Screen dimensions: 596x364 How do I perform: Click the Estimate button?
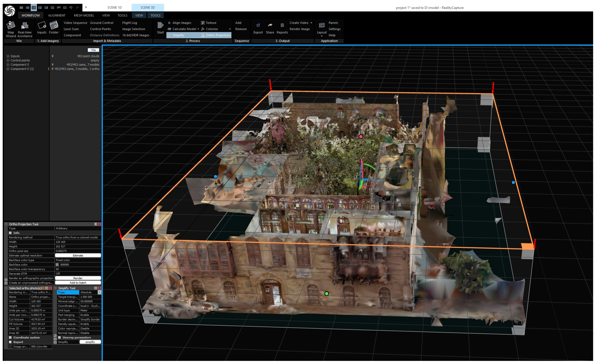pyautogui.click(x=78, y=255)
